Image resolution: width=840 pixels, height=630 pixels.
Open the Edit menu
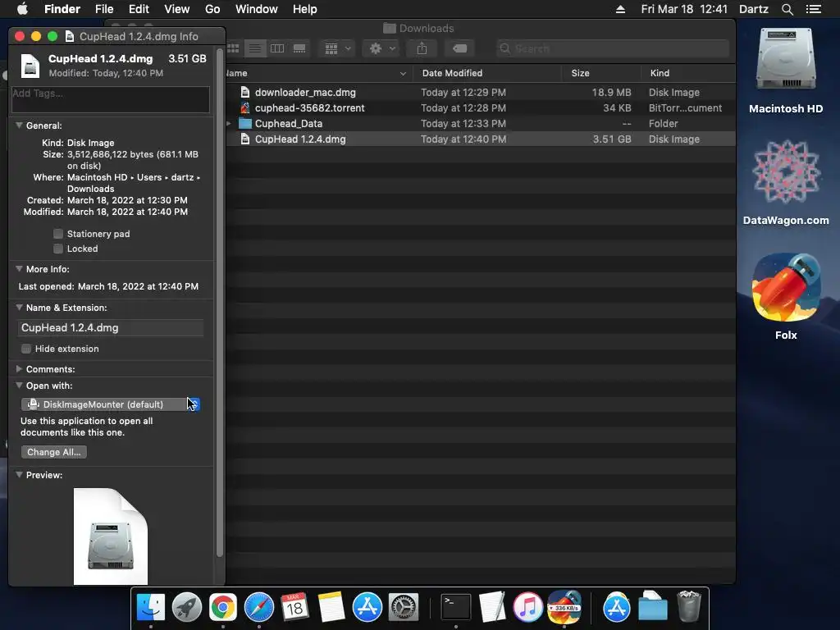pos(139,9)
